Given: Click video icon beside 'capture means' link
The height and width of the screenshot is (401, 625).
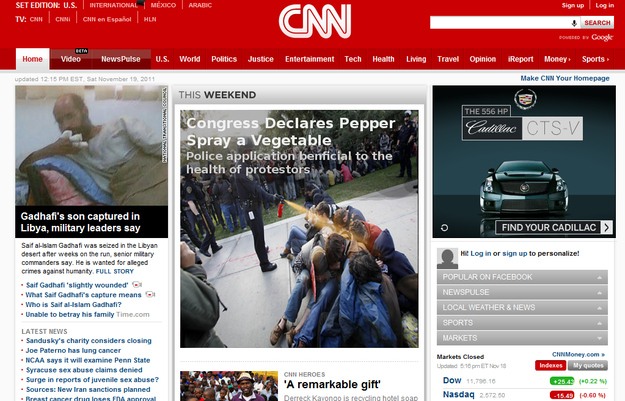Looking at the screenshot, I should click(150, 295).
